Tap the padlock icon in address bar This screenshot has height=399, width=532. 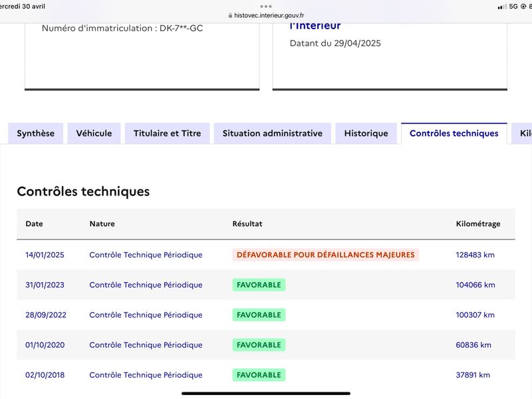click(230, 15)
